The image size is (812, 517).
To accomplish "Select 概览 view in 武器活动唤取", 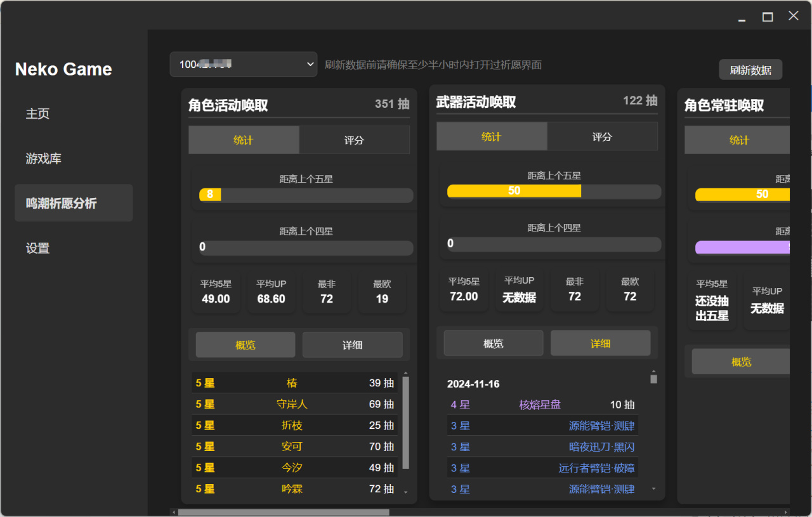I will (x=494, y=343).
